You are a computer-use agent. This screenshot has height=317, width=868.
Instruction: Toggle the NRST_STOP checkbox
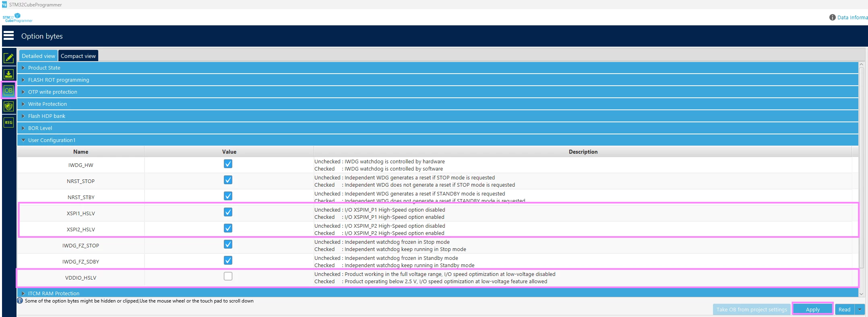pyautogui.click(x=228, y=180)
